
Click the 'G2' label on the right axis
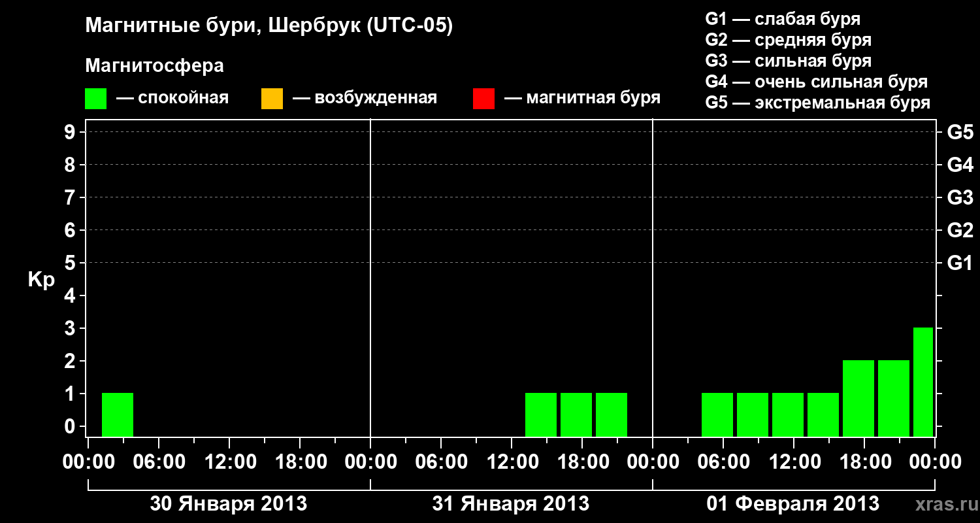pos(960,230)
